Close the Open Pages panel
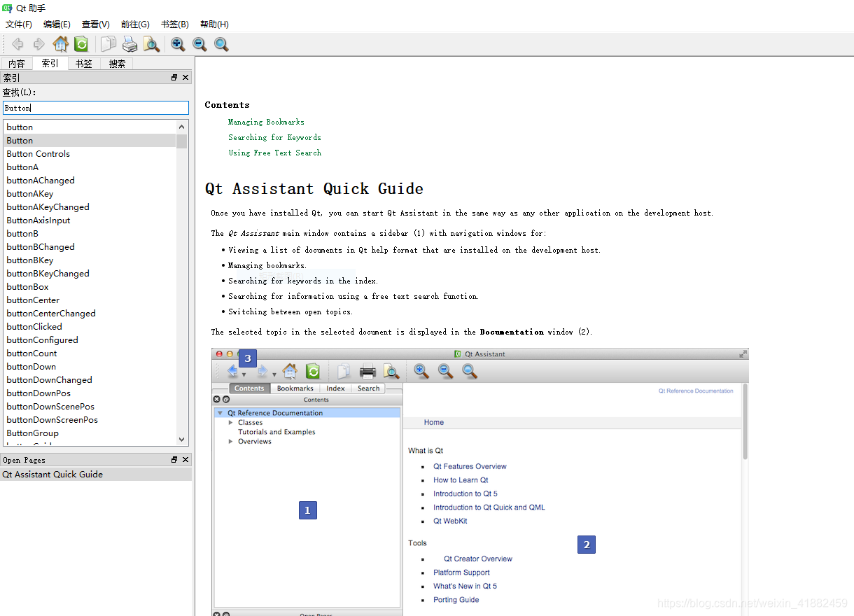The height and width of the screenshot is (616, 854). pyautogui.click(x=185, y=460)
